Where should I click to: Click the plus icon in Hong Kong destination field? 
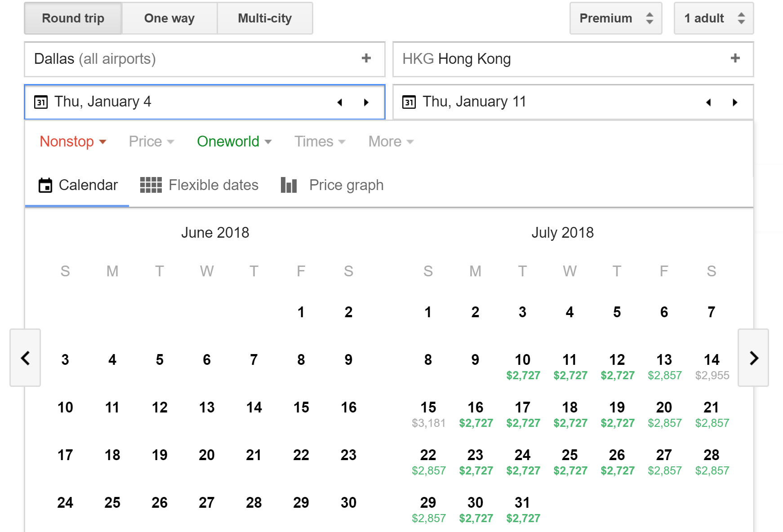coord(735,58)
